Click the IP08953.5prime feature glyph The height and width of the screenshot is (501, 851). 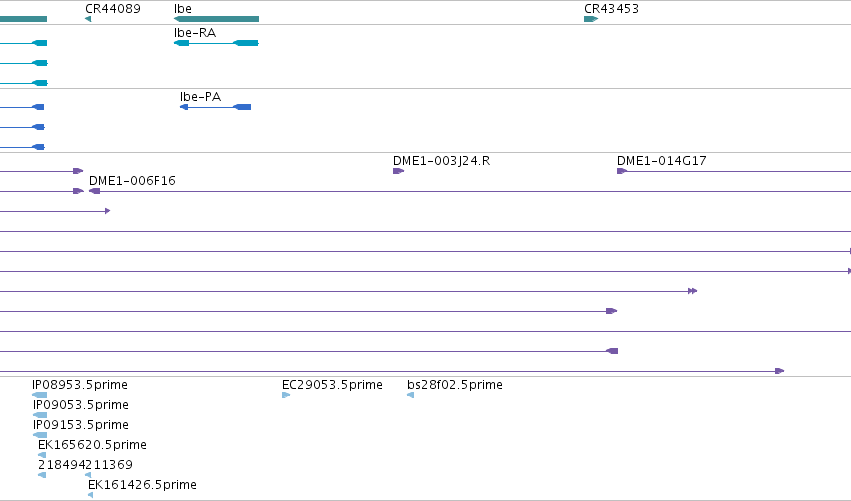click(40, 395)
